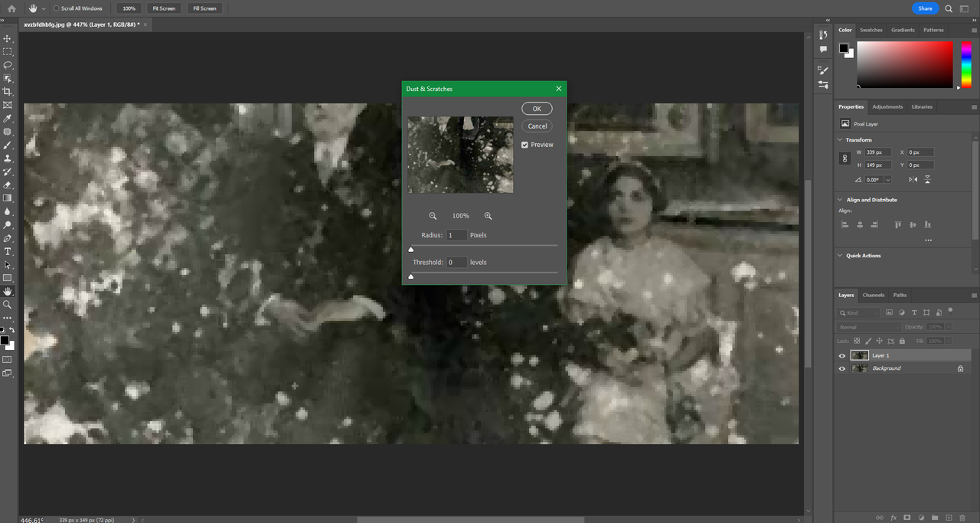
Task: Click the Create new layer icon
Action: (949, 518)
